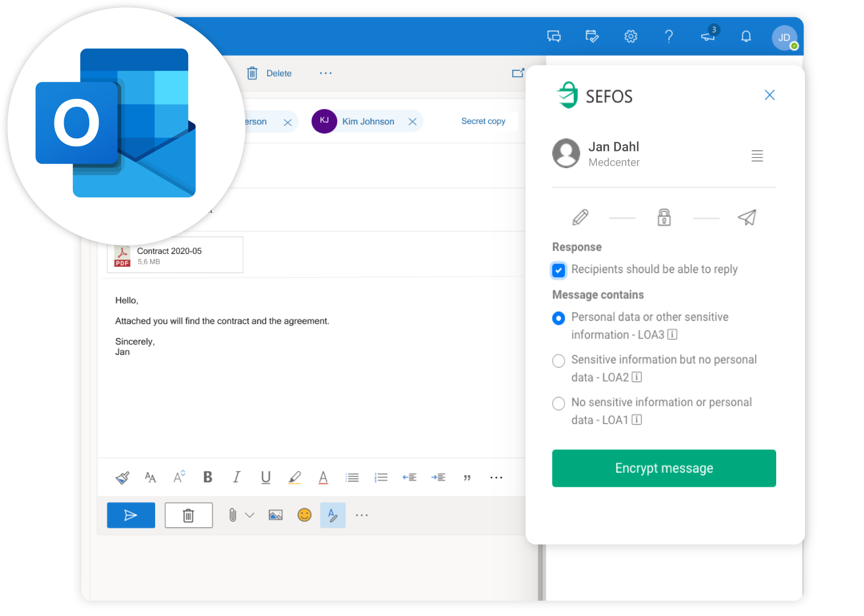Click the format painter icon
This screenshot has width=864, height=616.
click(122, 478)
